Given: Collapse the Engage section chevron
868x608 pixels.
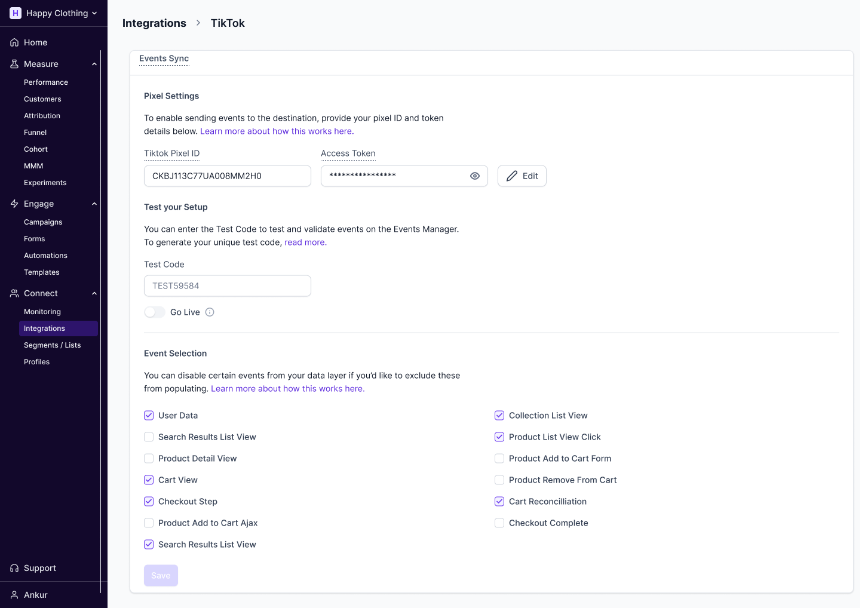Looking at the screenshot, I should coord(94,204).
